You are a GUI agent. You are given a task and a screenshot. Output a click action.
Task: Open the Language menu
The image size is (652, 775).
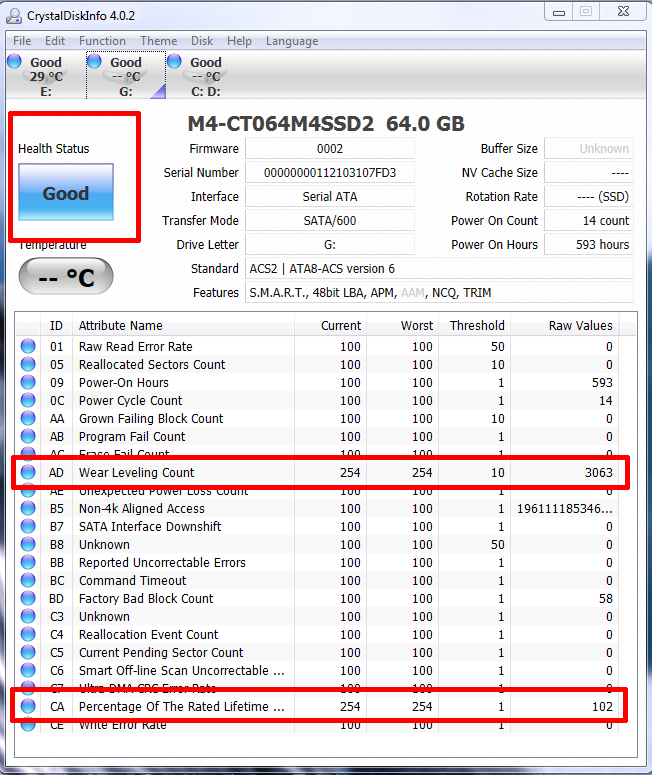click(x=292, y=41)
